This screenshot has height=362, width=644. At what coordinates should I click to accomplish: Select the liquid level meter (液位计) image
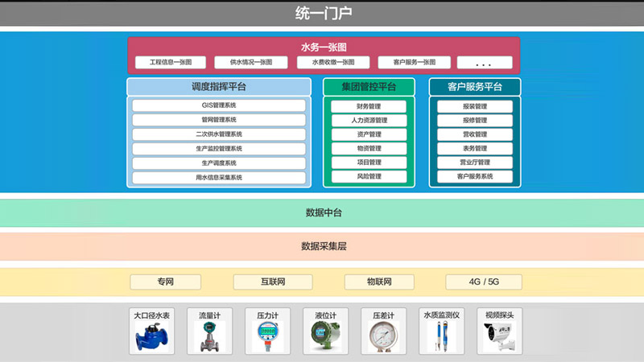tap(325, 337)
